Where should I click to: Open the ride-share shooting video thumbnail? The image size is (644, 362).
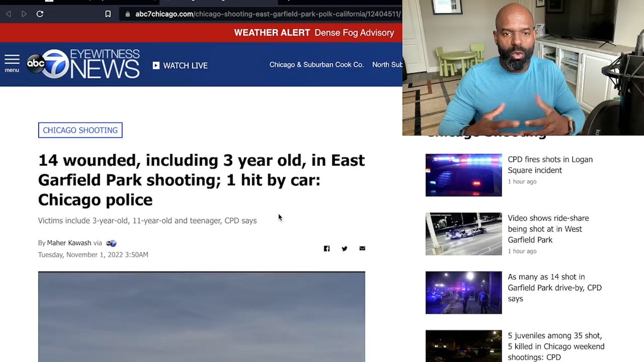pyautogui.click(x=463, y=234)
